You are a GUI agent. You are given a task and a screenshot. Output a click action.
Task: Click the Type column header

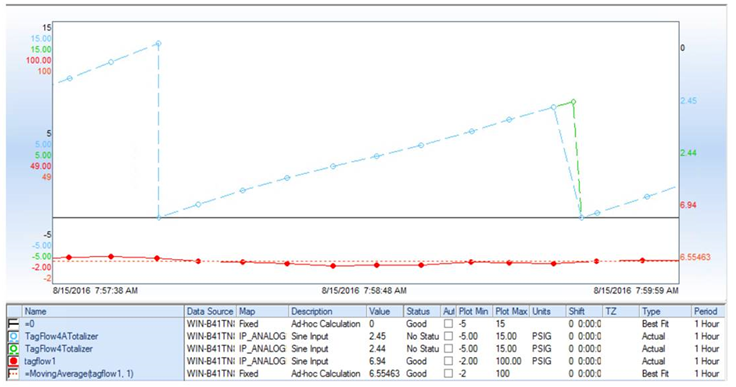[x=665, y=311]
